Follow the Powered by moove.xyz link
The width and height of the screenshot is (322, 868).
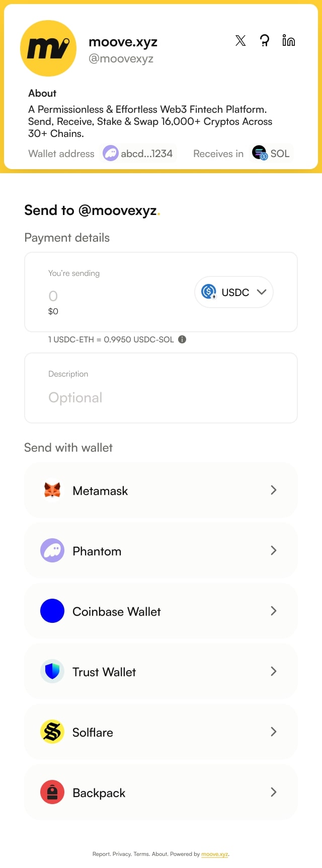pos(215,854)
